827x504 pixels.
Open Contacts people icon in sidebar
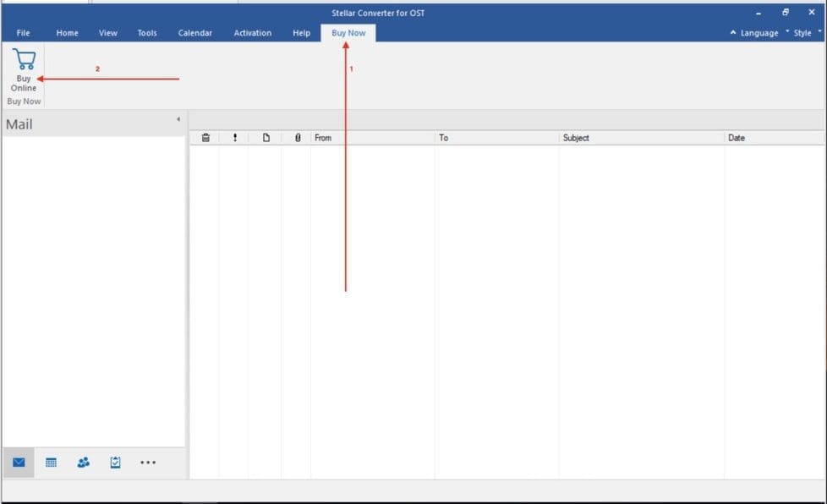click(x=83, y=463)
